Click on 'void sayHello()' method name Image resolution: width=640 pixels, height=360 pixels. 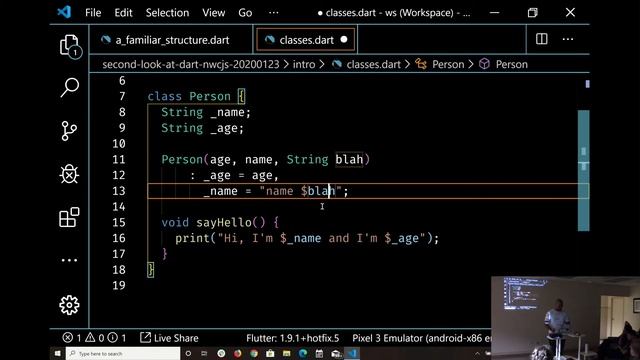point(223,222)
